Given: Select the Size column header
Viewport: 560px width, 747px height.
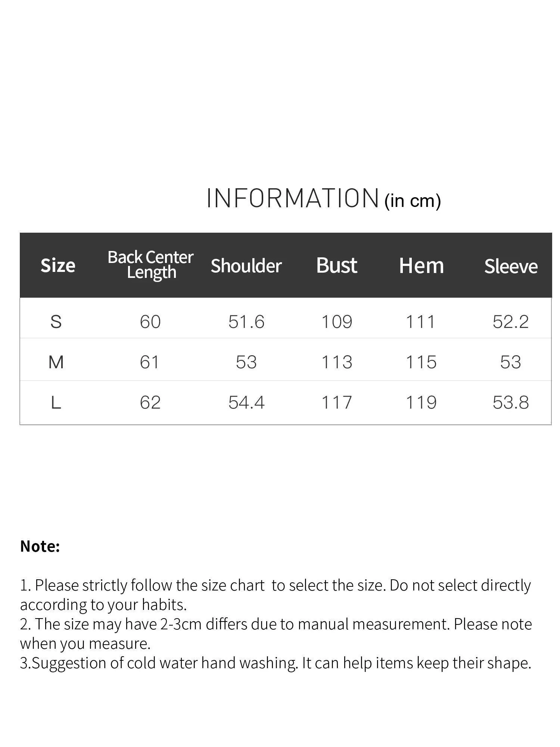Looking at the screenshot, I should 58,266.
